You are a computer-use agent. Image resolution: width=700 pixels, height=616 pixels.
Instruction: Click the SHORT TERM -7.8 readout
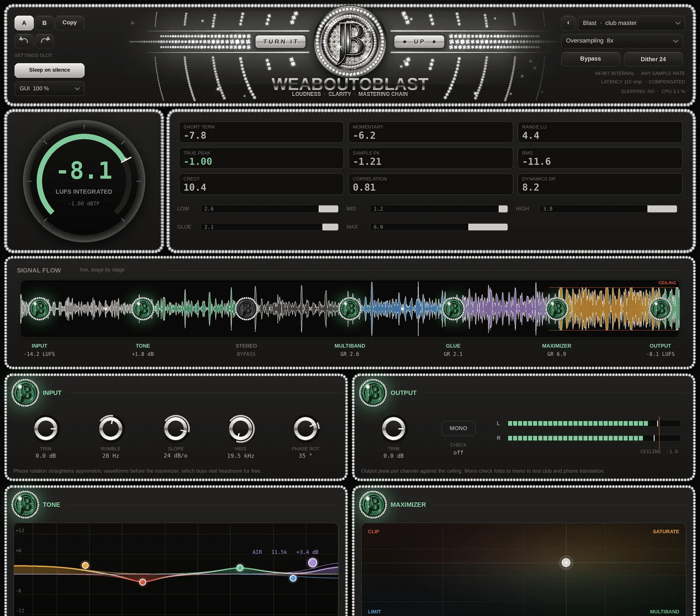261,132
